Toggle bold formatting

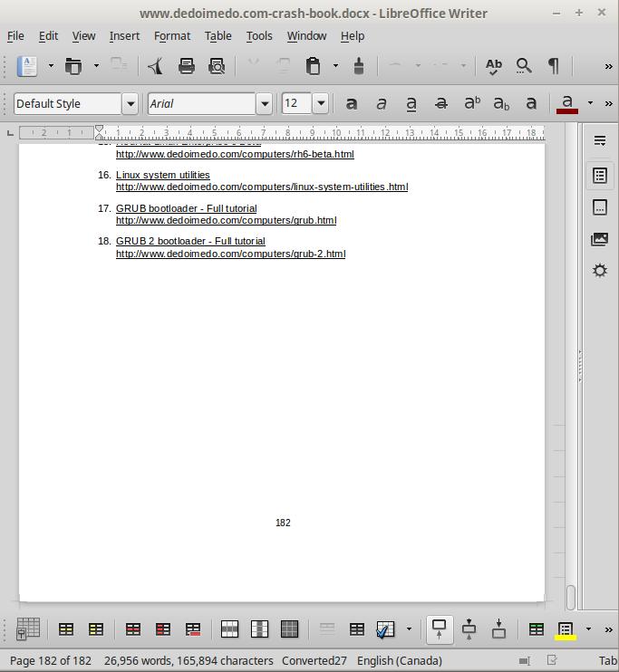[352, 103]
